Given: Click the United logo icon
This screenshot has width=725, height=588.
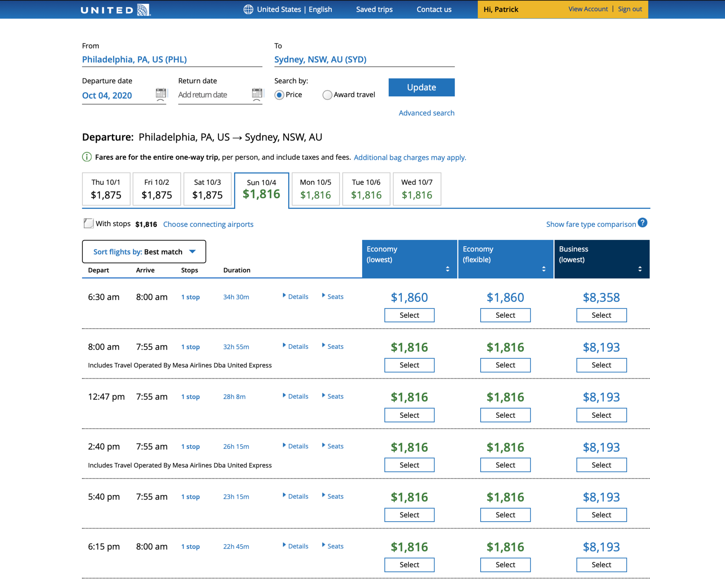Looking at the screenshot, I should point(143,10).
